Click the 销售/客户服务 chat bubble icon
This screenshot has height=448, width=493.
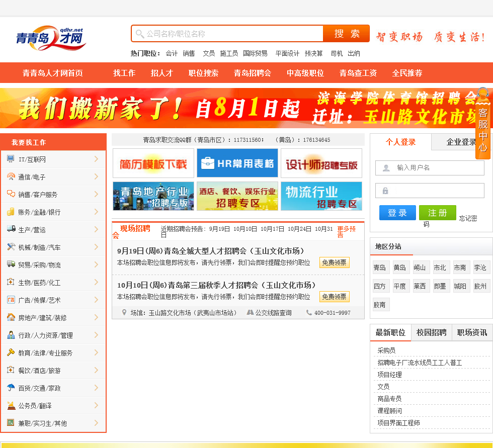tap(11, 194)
